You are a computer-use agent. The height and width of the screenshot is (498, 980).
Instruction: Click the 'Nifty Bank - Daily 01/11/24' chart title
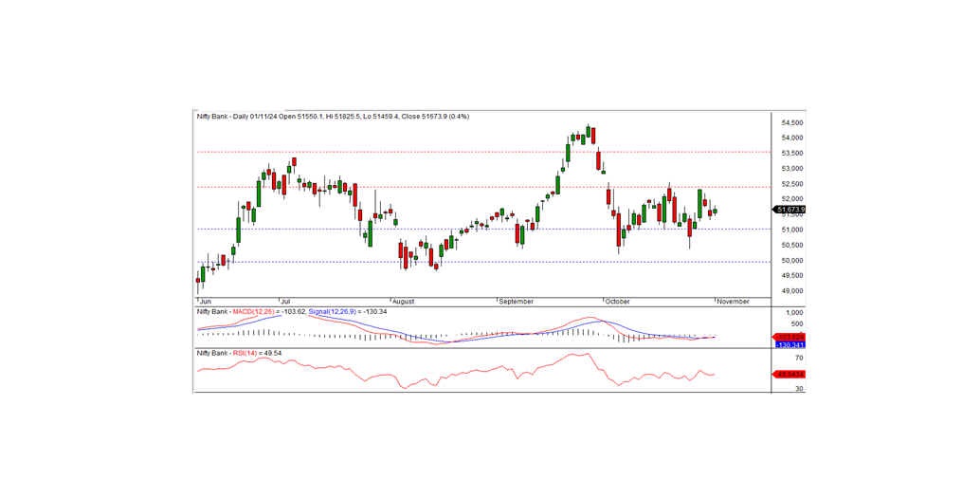pyautogui.click(x=236, y=117)
